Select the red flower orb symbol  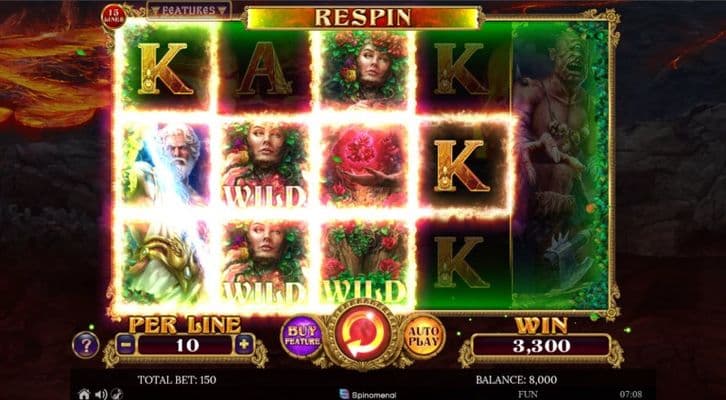coord(365,164)
